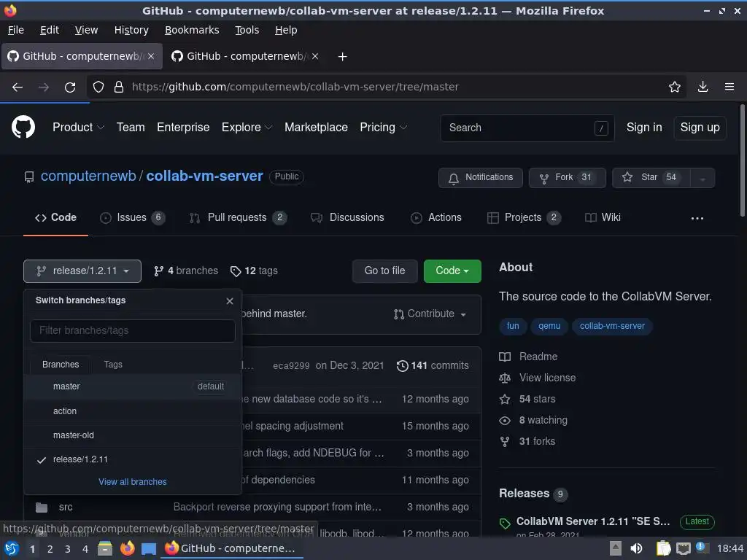Open the Pull requests tab

[237, 217]
